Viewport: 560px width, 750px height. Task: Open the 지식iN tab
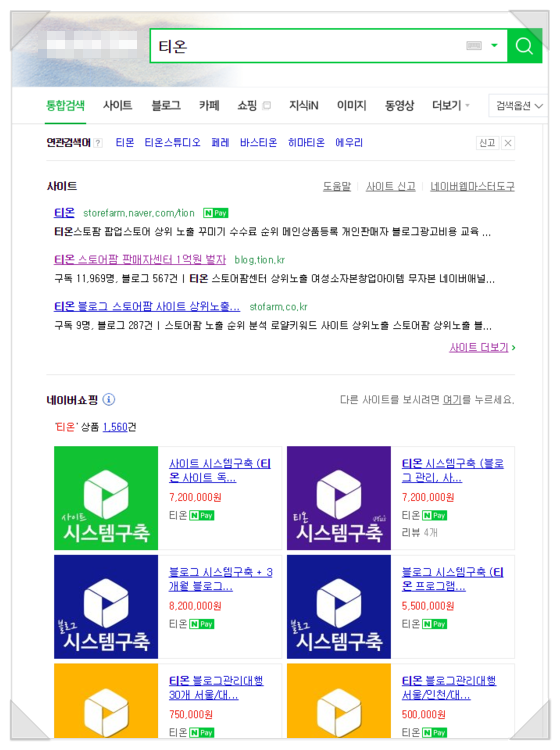(x=304, y=105)
